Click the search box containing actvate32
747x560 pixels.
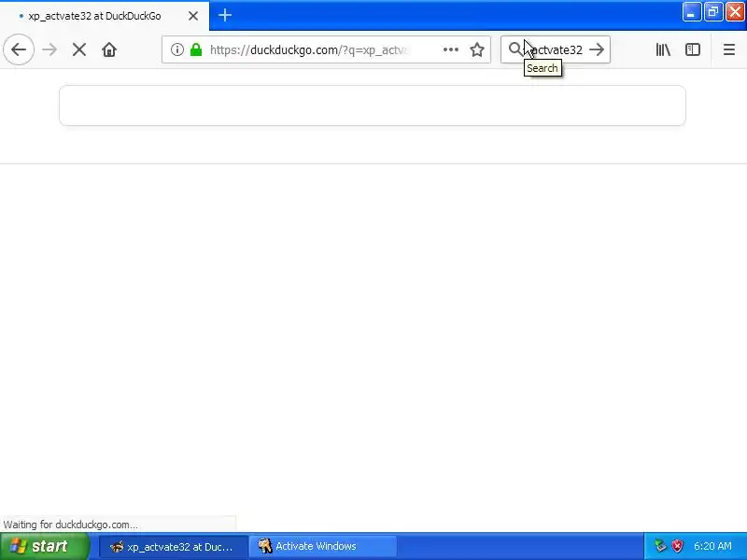pyautogui.click(x=556, y=49)
